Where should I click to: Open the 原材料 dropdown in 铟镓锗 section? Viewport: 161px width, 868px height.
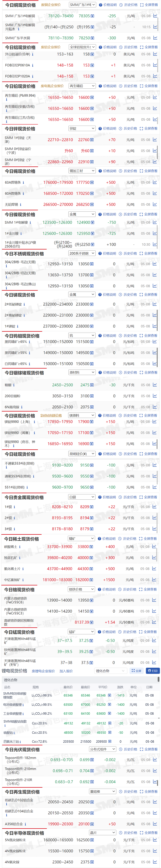(82, 372)
